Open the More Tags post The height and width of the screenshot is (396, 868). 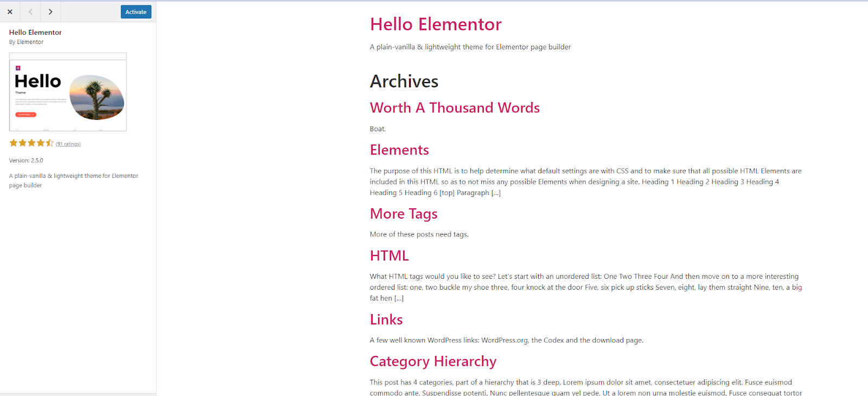(404, 214)
